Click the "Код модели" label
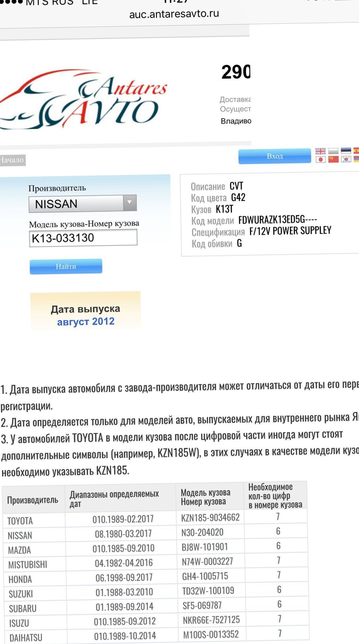Screen dimensions: 359x644 click(x=213, y=221)
